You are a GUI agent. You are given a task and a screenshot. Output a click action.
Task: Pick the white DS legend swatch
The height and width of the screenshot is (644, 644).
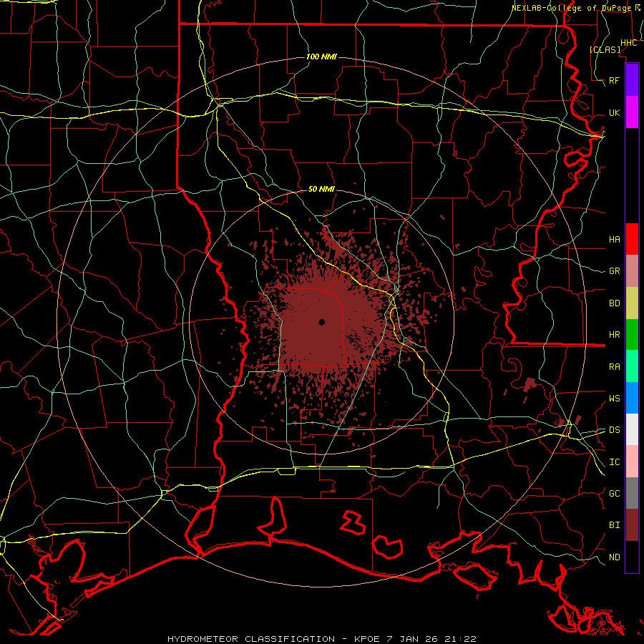(632, 429)
